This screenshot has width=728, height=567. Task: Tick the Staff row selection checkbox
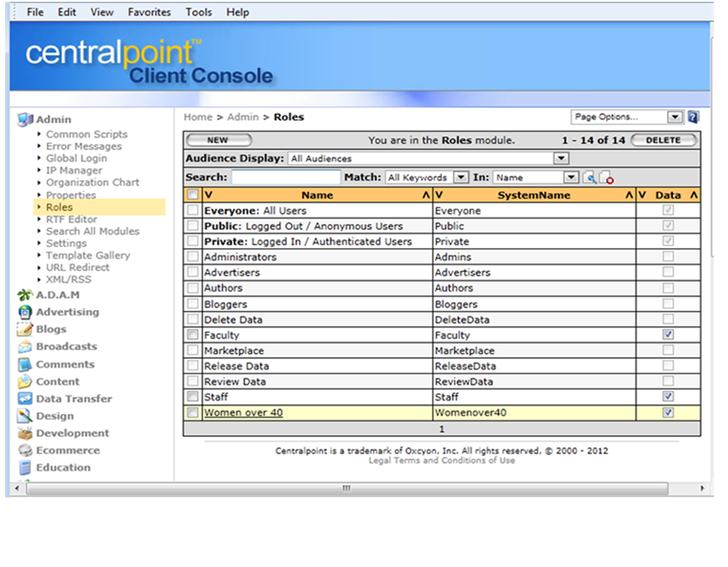193,396
